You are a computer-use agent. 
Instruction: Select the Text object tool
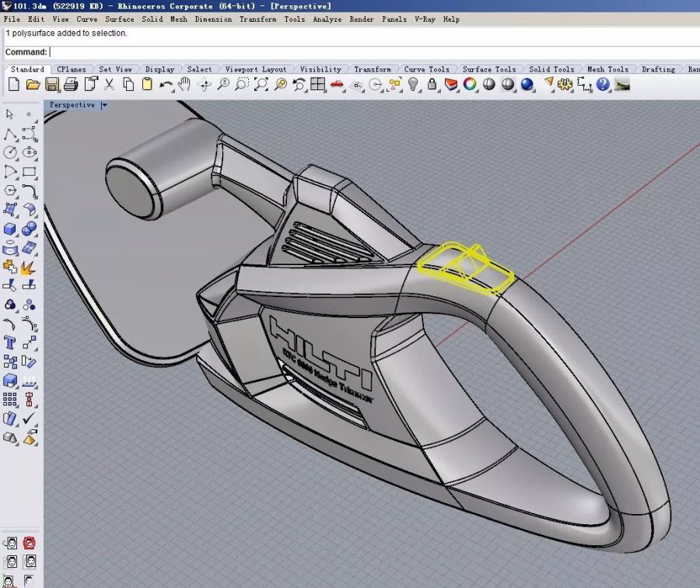(x=10, y=343)
